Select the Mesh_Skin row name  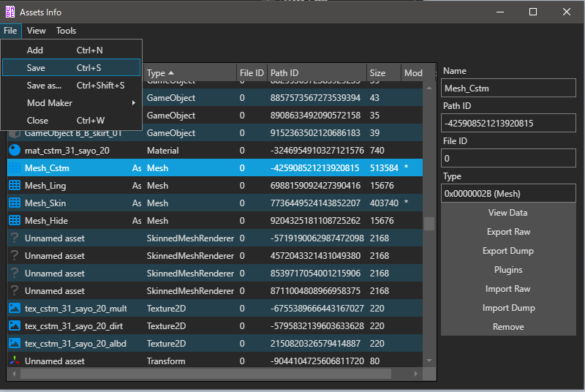[45, 203]
